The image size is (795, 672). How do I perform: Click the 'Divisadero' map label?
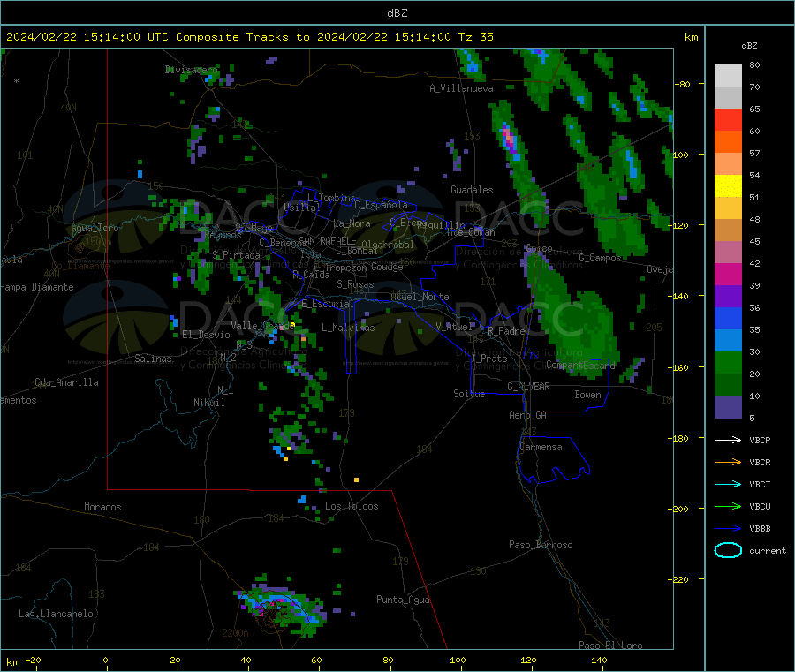click(x=192, y=70)
